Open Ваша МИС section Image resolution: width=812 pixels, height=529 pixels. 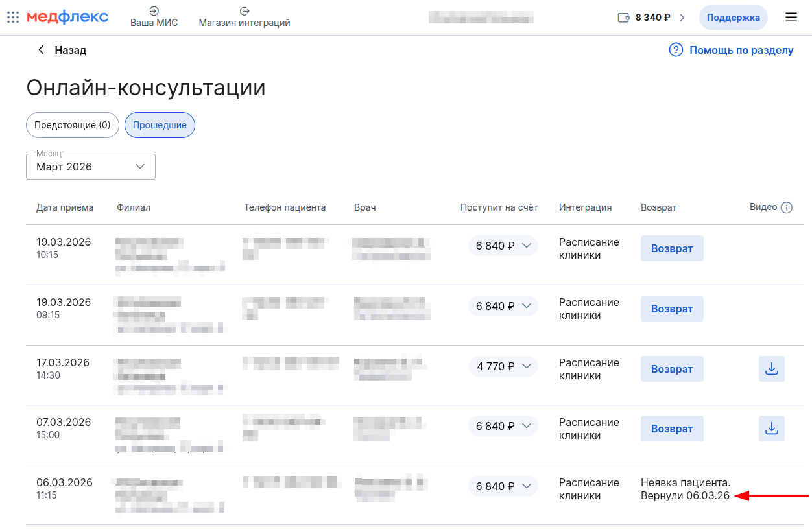click(x=154, y=18)
